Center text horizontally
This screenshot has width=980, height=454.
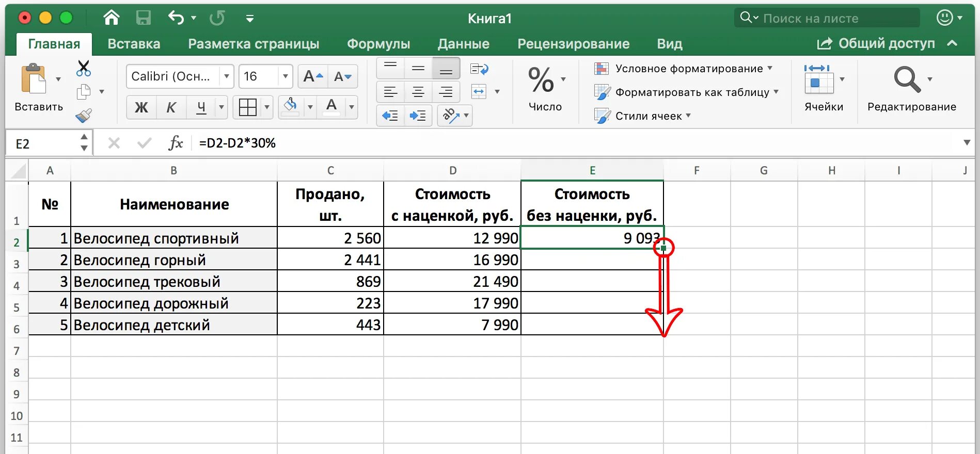pyautogui.click(x=418, y=92)
